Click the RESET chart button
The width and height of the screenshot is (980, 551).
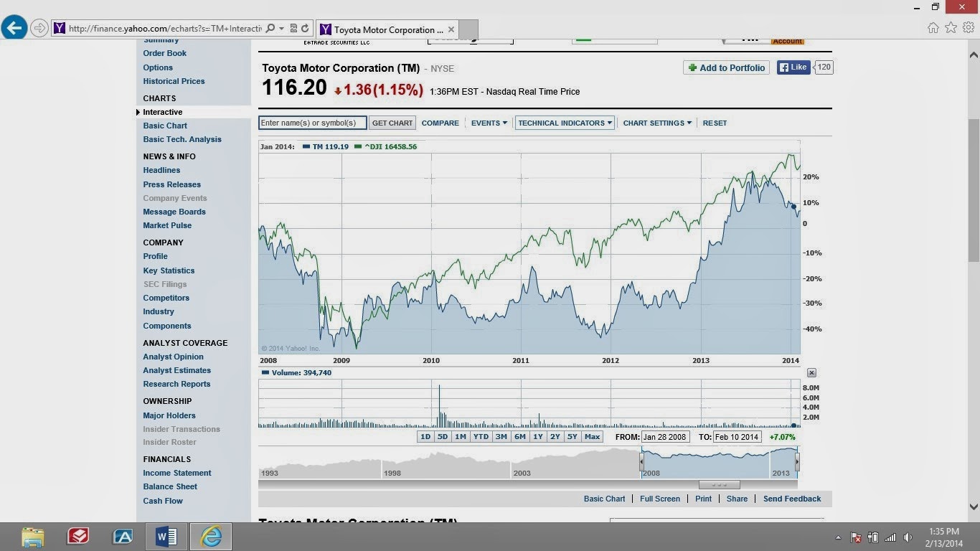pos(715,123)
